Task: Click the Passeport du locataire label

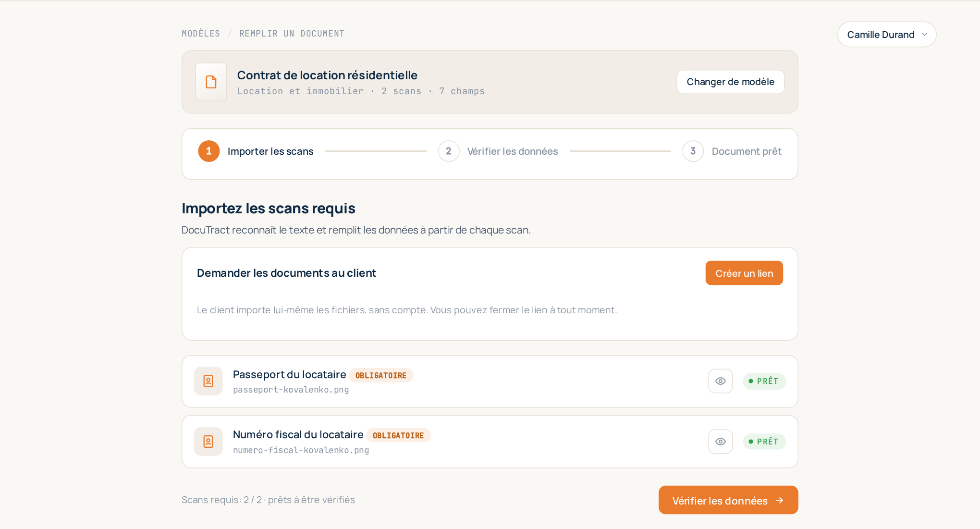Action: [x=290, y=374]
